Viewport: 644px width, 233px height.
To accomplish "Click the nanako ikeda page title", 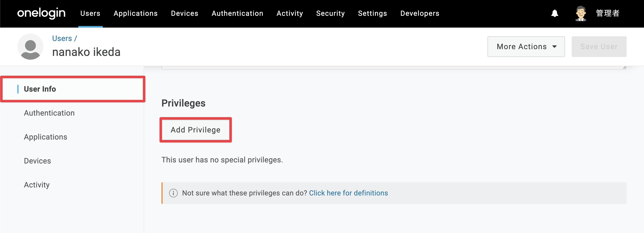I will (x=86, y=52).
